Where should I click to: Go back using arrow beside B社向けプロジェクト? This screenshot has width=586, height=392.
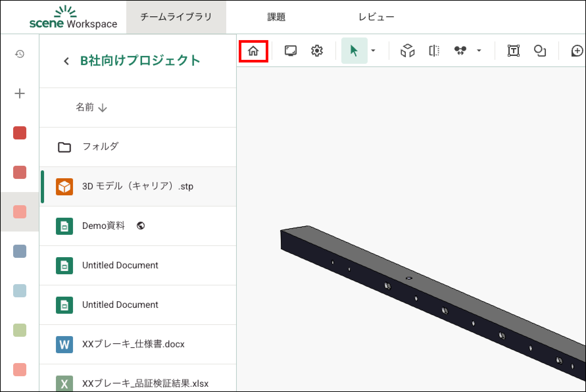(x=66, y=61)
